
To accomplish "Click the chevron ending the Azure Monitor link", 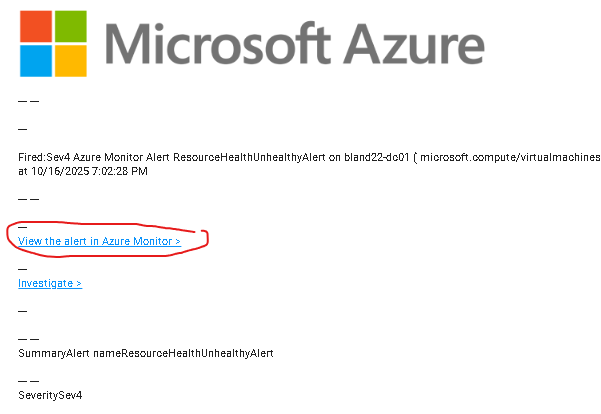I will pos(178,242).
